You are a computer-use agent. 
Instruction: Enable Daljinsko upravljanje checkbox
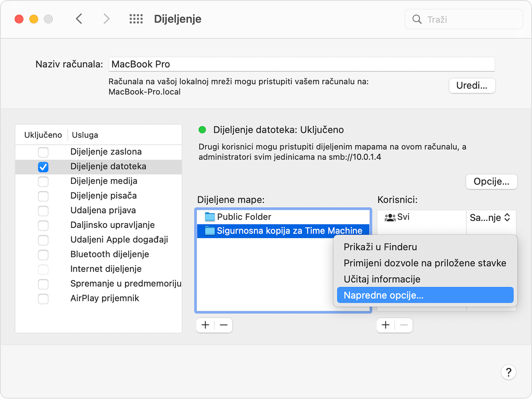click(x=43, y=225)
